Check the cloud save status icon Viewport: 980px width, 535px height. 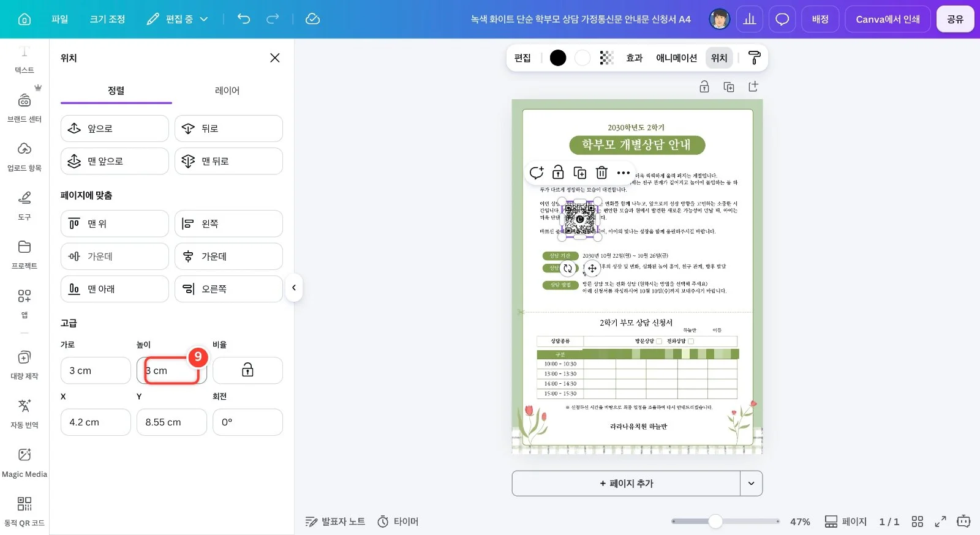tap(312, 19)
